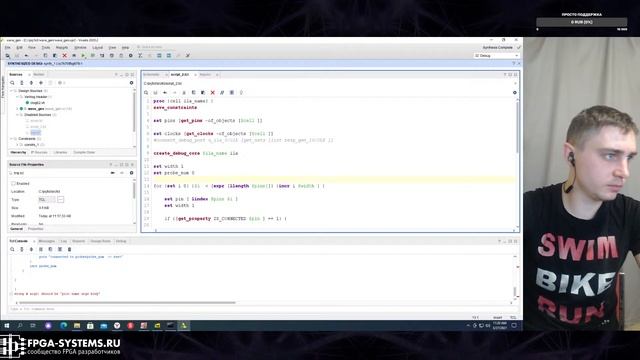The width and height of the screenshot is (640, 360).
Task: Collapse all in the Tcl Console toolbar
Action: (x=22, y=249)
